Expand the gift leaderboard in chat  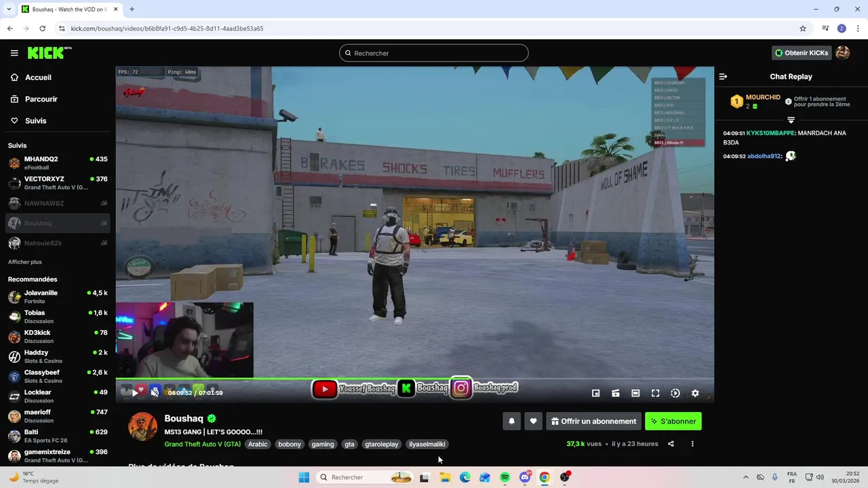(791, 120)
